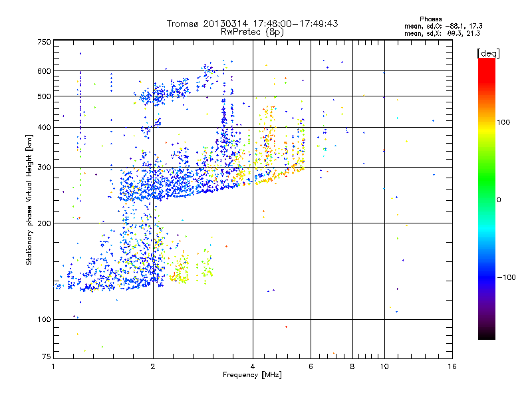Click the x-axis tick label '8'
The width and height of the screenshot is (532, 399).
(352, 366)
